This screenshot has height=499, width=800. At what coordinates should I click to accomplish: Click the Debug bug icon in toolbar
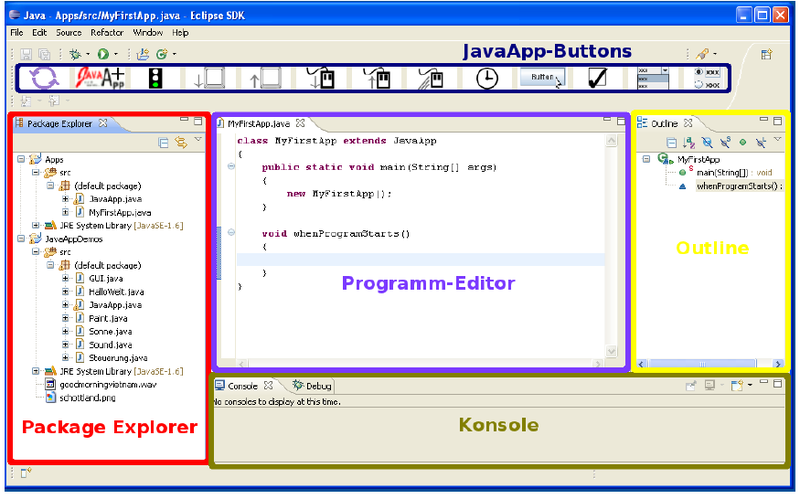click(x=75, y=54)
